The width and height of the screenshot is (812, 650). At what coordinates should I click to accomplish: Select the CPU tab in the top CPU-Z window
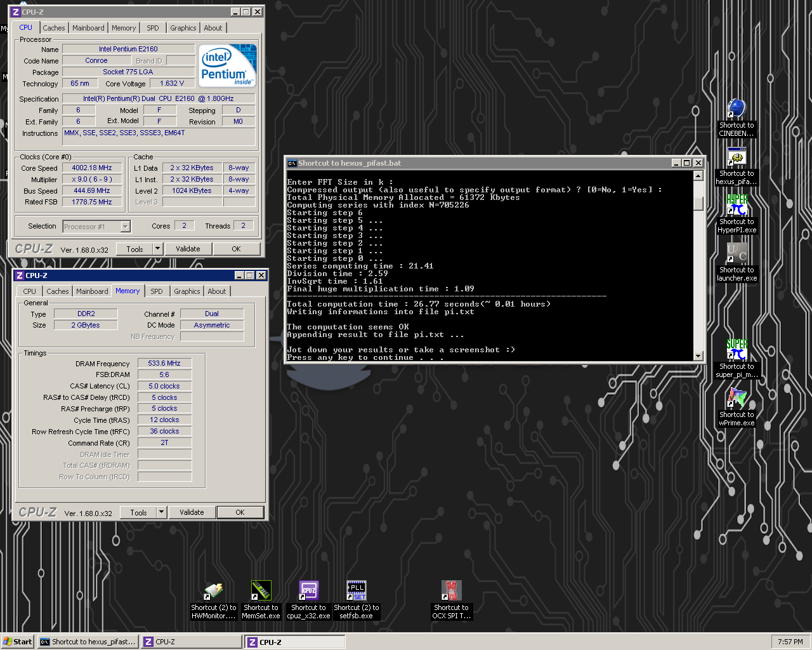click(x=25, y=27)
